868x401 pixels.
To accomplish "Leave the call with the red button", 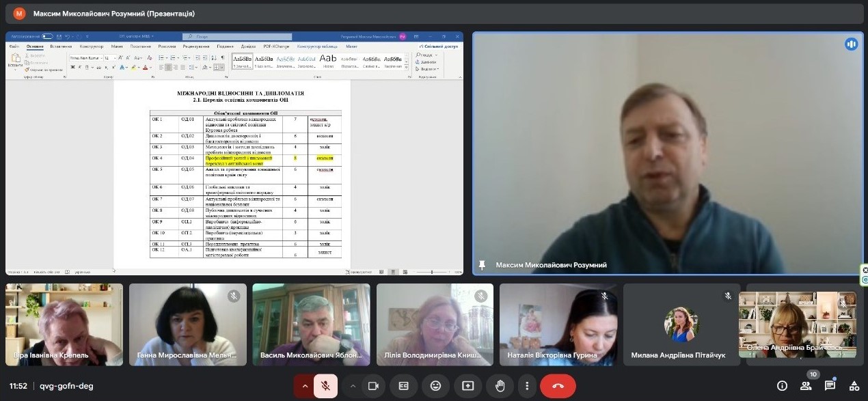I will pyautogui.click(x=558, y=386).
